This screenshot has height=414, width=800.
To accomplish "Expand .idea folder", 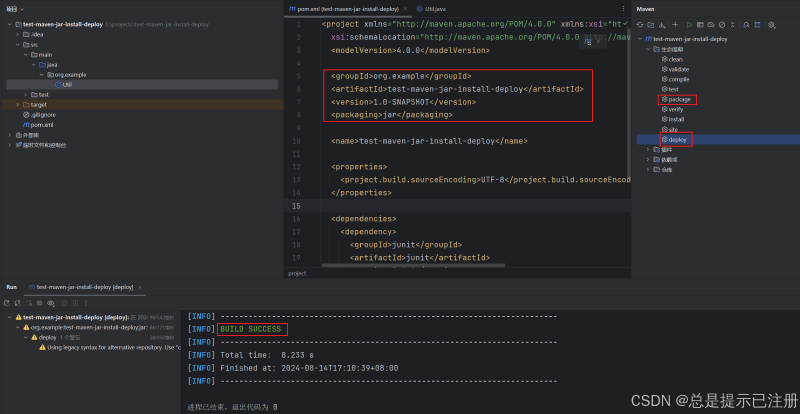I will (17, 34).
